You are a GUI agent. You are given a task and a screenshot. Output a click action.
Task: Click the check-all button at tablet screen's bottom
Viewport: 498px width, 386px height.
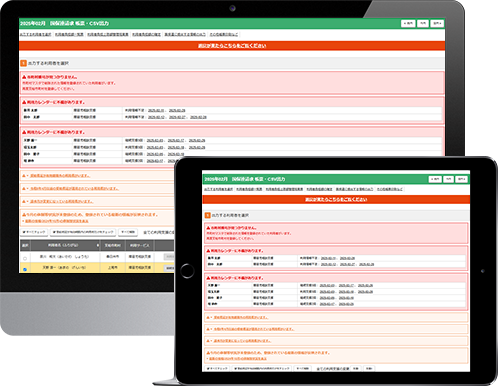point(217,369)
